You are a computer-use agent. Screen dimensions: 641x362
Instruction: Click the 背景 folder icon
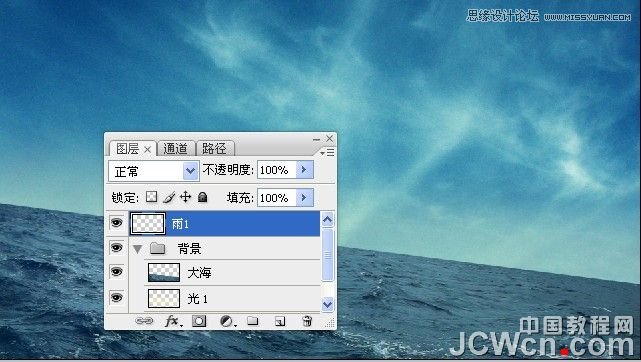coord(157,248)
